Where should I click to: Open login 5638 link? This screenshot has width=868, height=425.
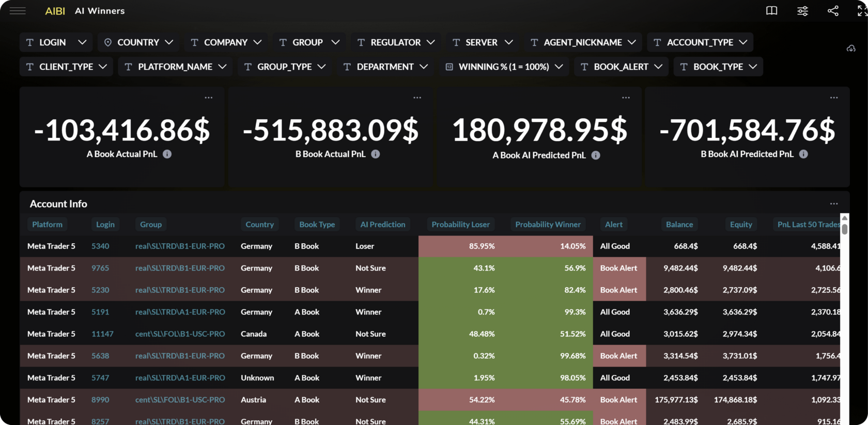click(100, 356)
